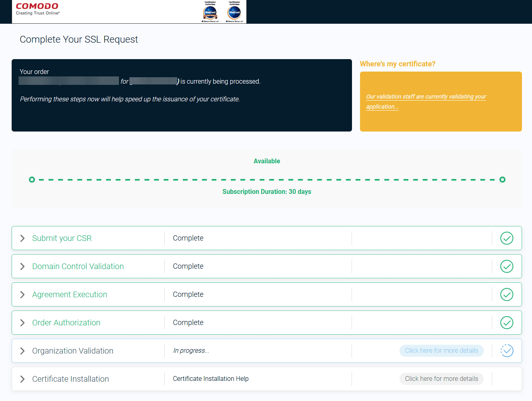Click the left endpoint of subscription timeline
The height and width of the screenshot is (401, 532).
(x=32, y=179)
